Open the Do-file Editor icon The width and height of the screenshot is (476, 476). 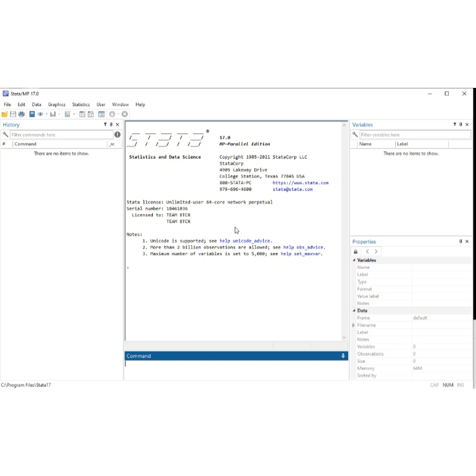pos(68,114)
